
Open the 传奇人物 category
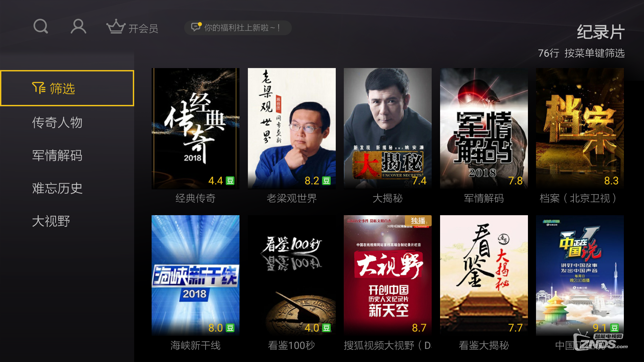tap(57, 122)
